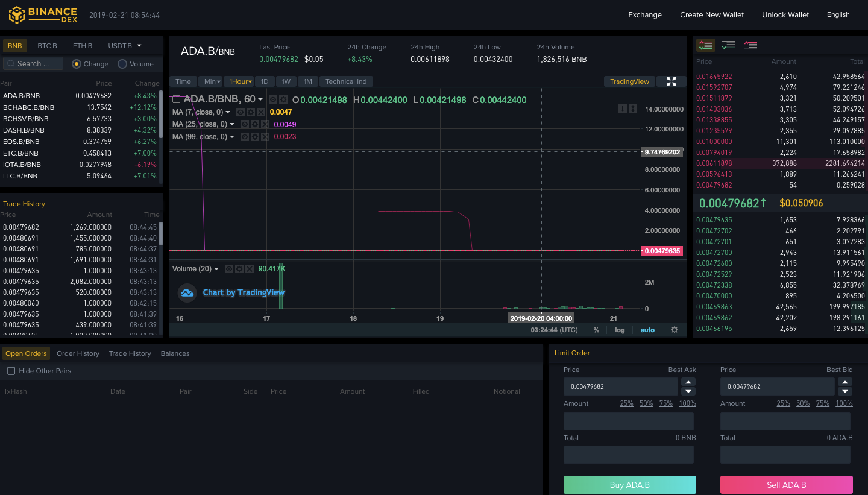
Task: Switch to BTC.B market tab
Action: coord(47,46)
